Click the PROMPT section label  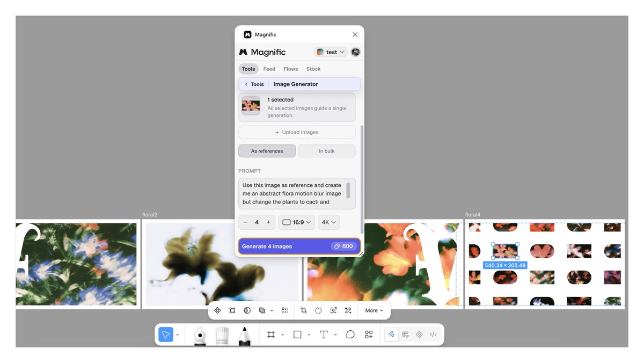click(x=250, y=171)
